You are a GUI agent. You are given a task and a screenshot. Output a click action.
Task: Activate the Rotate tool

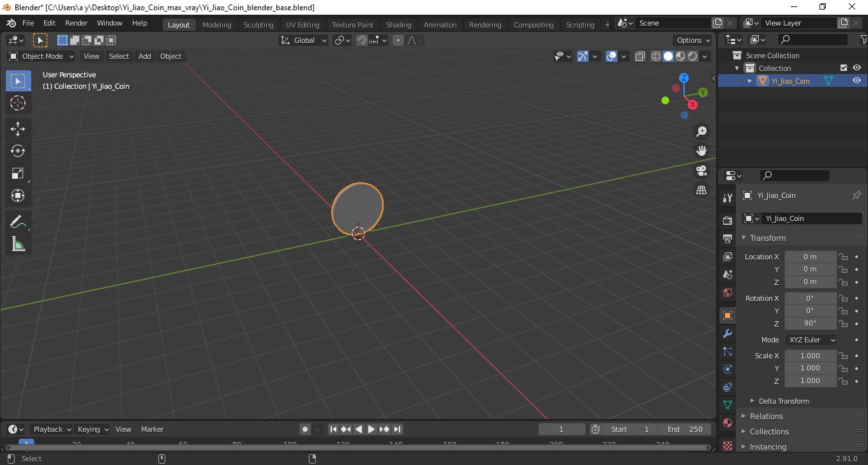pyautogui.click(x=18, y=151)
